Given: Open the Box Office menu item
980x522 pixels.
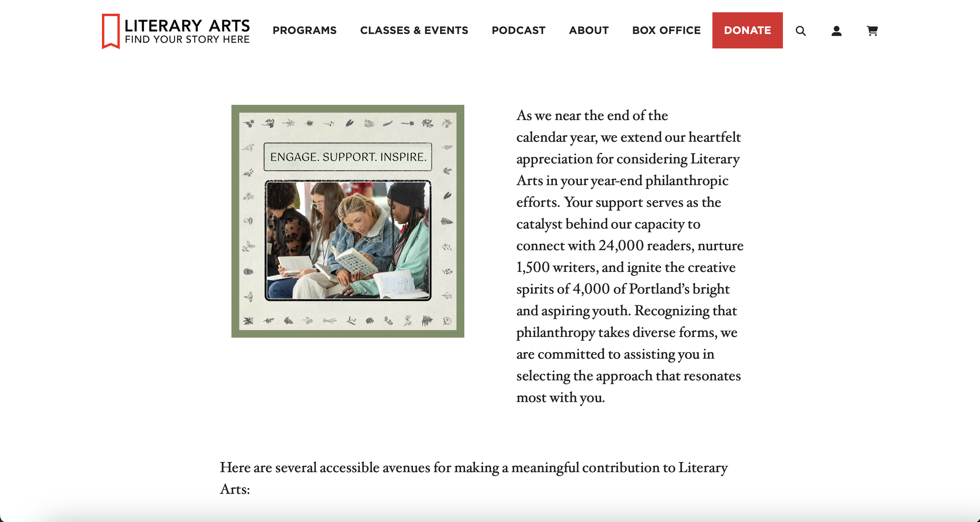Looking at the screenshot, I should 666,30.
